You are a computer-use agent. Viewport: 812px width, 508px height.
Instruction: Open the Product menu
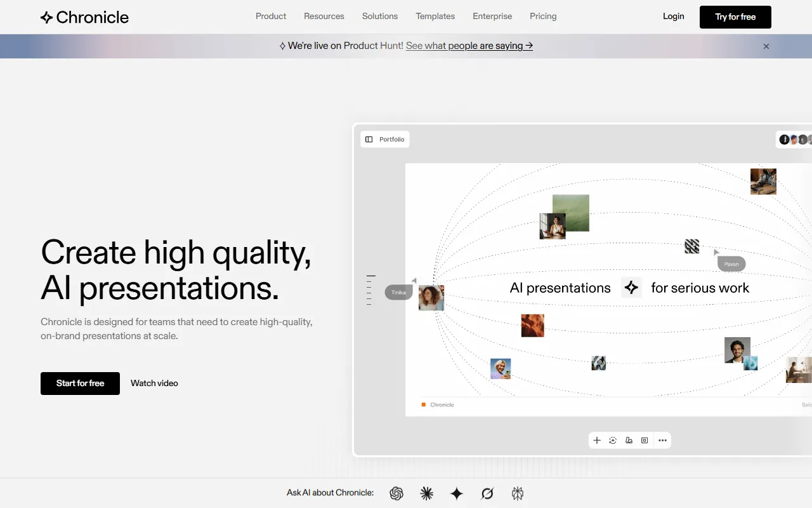[271, 16]
